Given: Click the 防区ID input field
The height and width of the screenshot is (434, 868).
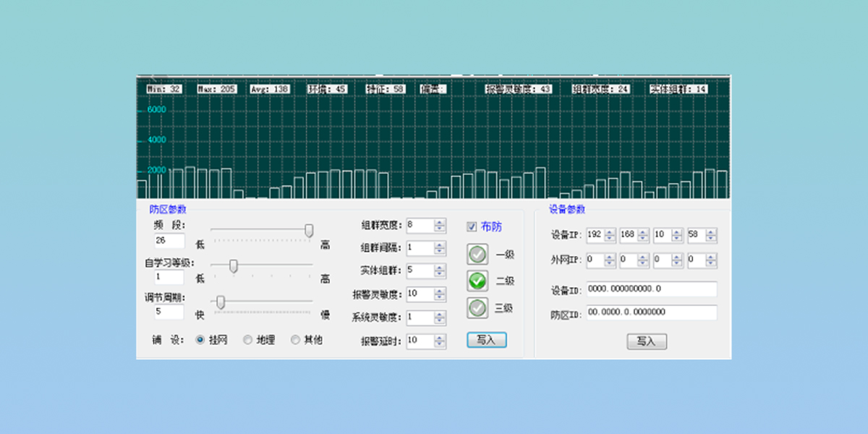Looking at the screenshot, I should [651, 312].
